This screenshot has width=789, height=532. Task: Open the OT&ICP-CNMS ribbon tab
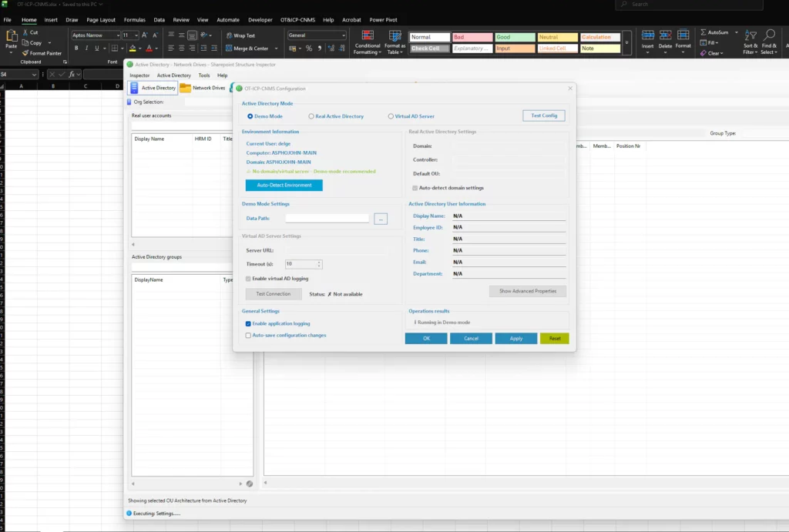297,20
